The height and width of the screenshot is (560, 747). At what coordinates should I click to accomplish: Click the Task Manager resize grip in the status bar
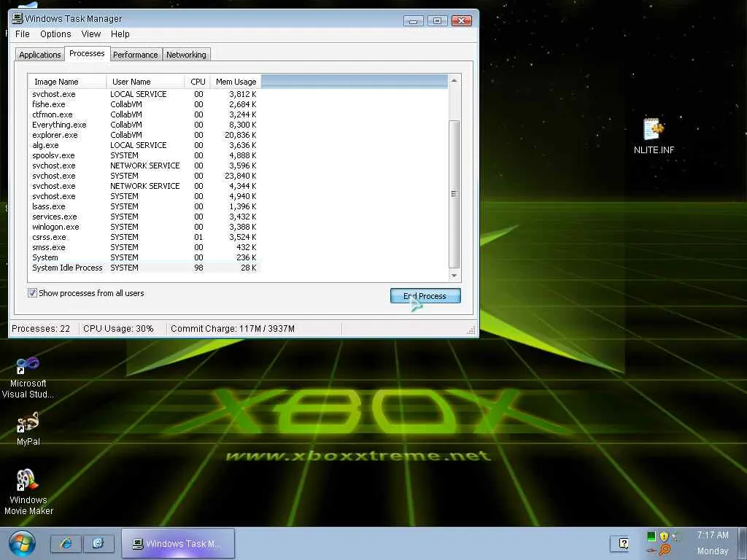[471, 330]
